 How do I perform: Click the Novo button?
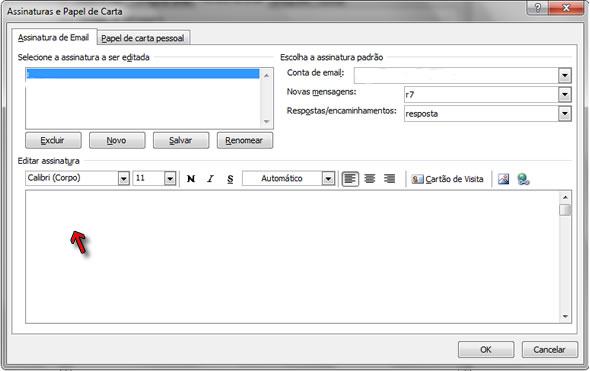tap(117, 140)
